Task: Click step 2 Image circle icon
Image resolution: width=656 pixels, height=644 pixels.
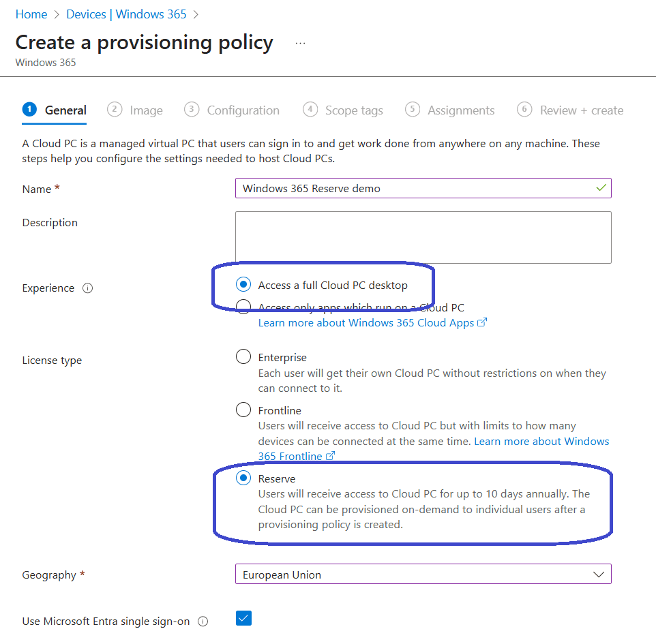Action: pos(115,110)
